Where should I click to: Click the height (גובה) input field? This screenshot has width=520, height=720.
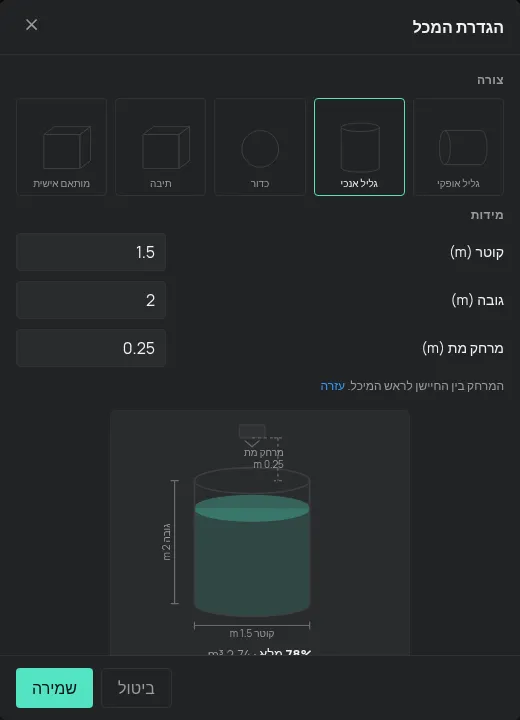point(91,300)
